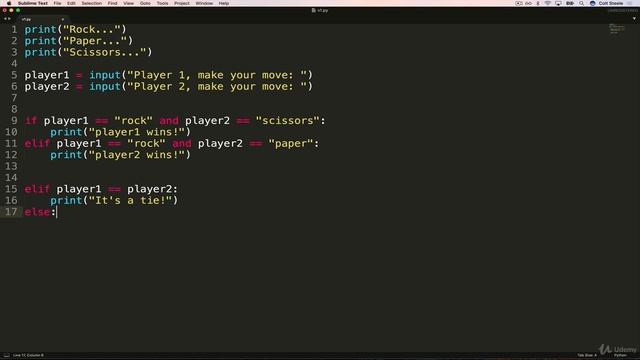Close the v1.py tab

tap(62, 19)
